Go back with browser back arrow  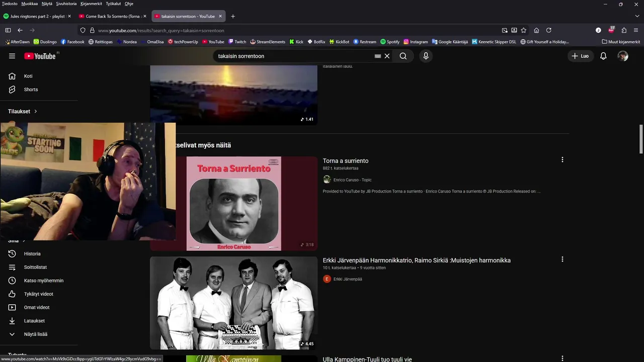coord(20,30)
